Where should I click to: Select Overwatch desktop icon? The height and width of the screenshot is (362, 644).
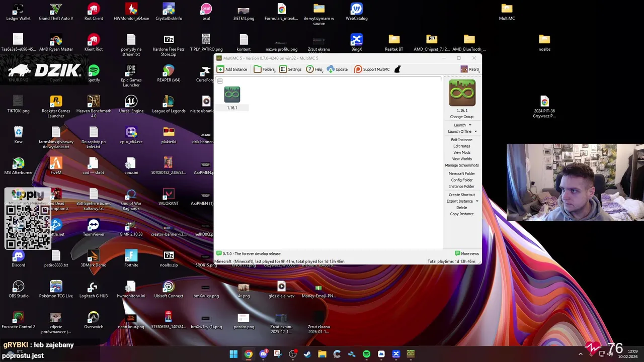click(94, 320)
